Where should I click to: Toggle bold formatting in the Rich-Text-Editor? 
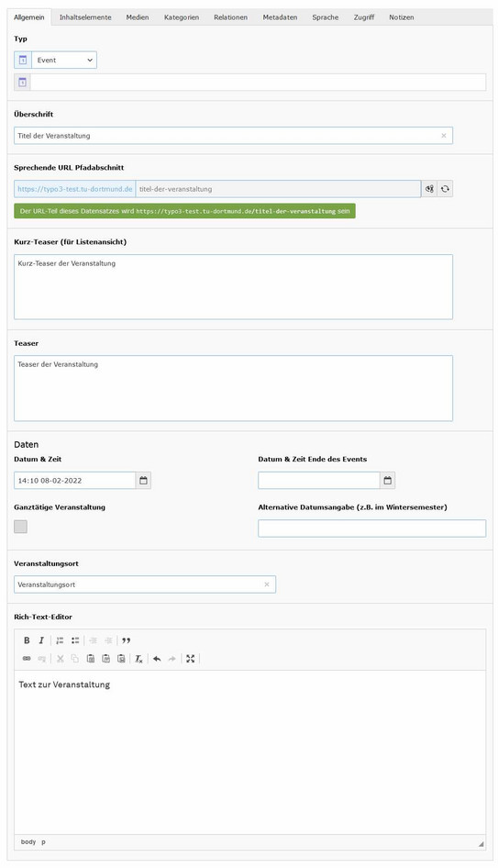tap(27, 640)
